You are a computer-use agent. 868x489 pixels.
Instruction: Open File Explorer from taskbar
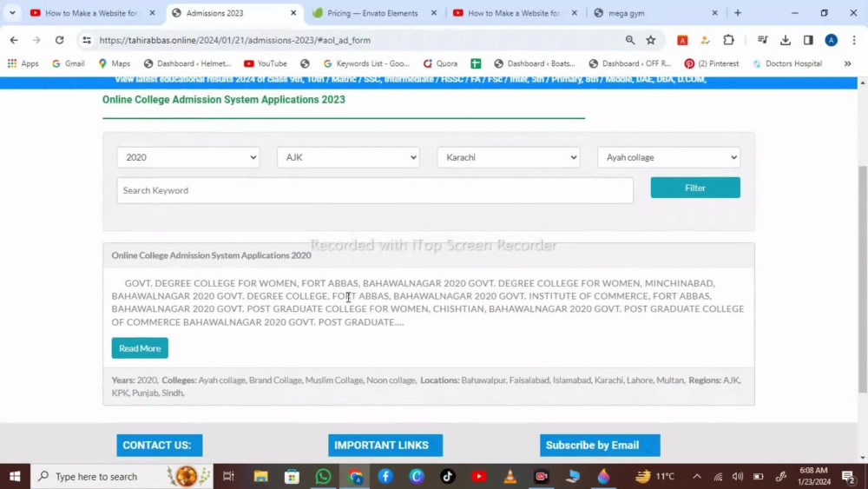[260, 476]
